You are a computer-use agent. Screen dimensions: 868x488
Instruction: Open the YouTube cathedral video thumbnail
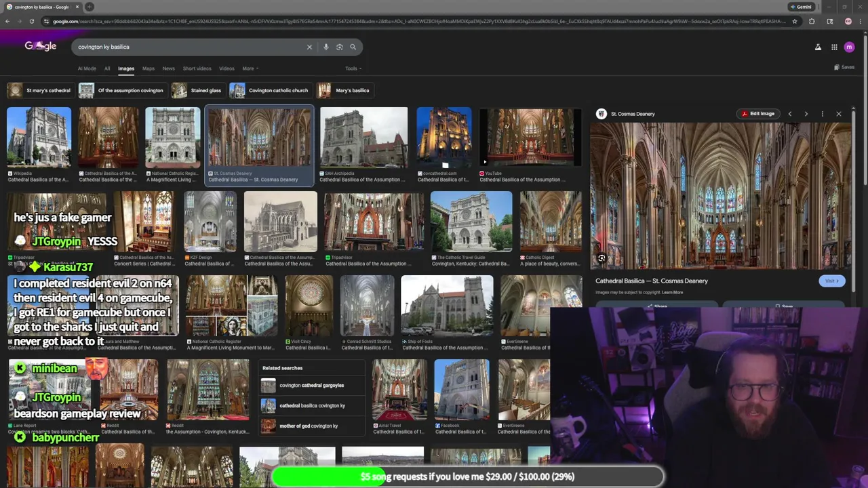530,138
